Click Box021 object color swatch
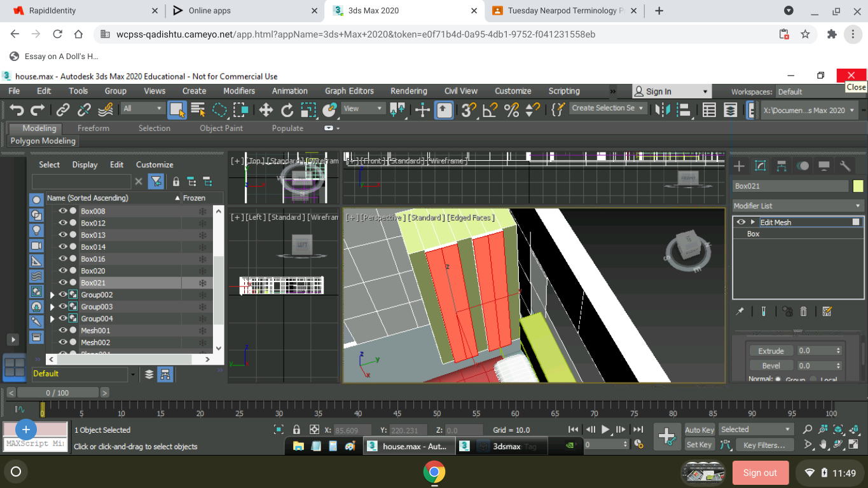Viewport: 868px width, 488px height. [858, 186]
